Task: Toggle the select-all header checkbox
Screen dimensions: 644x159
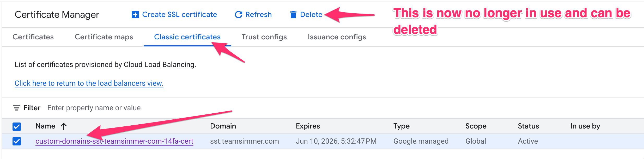Action: point(17,127)
